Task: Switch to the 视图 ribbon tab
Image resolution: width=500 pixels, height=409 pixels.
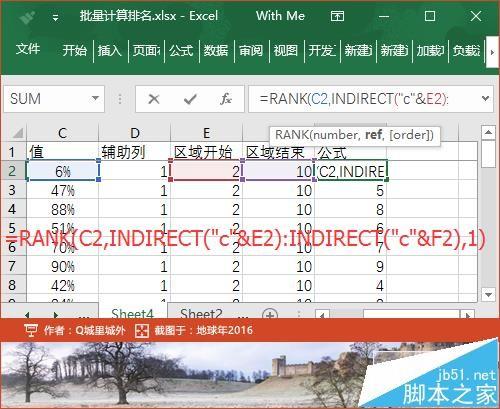Action: tap(286, 50)
